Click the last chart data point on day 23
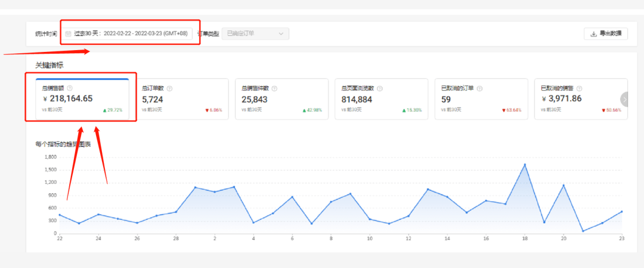 click(622, 212)
